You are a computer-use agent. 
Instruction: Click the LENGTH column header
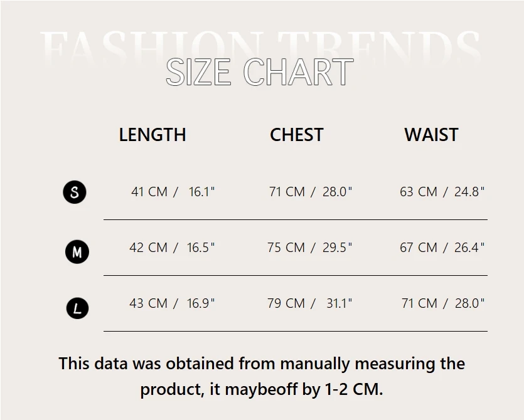coord(152,135)
